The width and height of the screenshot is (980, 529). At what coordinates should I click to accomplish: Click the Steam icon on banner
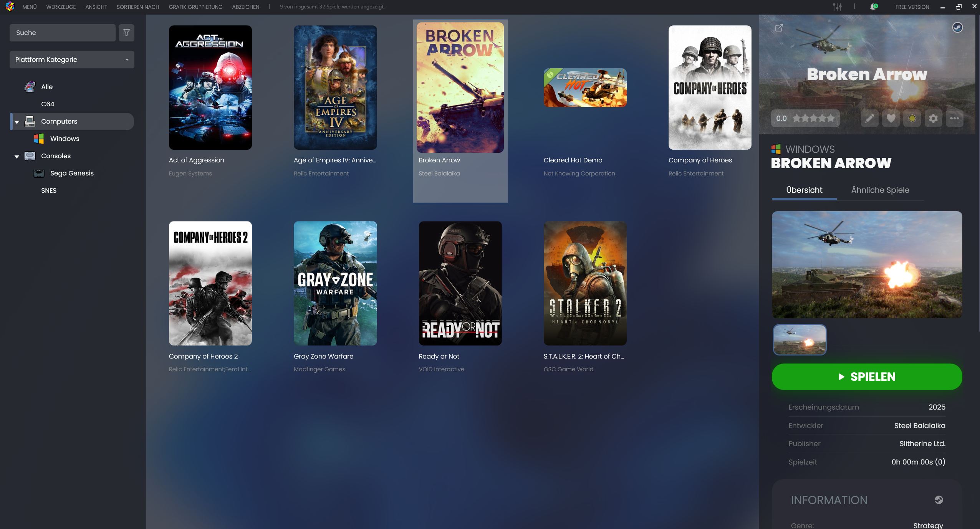[x=957, y=28]
